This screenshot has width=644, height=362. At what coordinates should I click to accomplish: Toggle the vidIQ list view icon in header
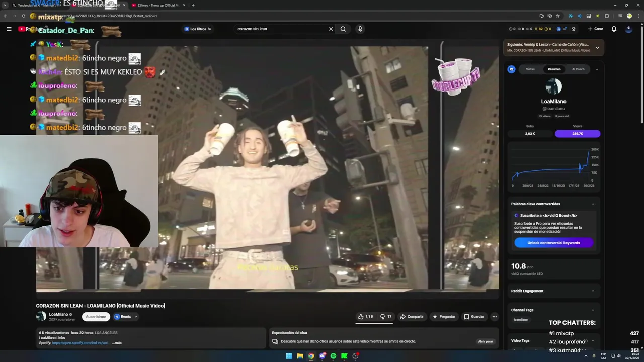pos(565,29)
